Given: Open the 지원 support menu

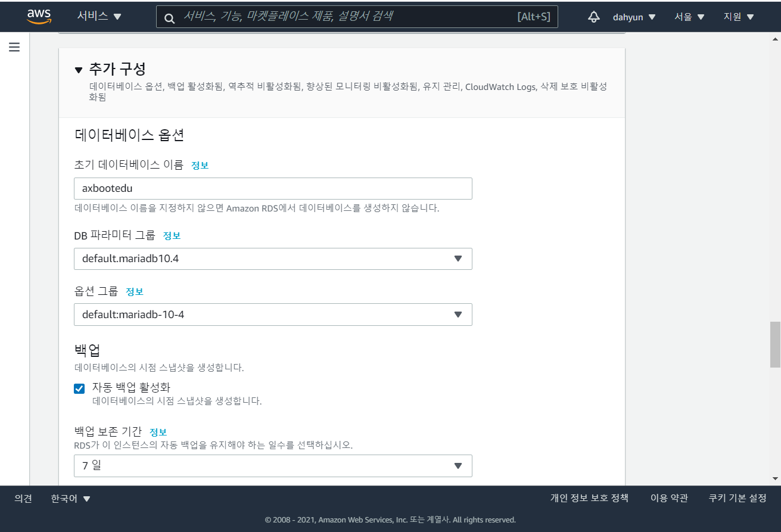Looking at the screenshot, I should 739,17.
